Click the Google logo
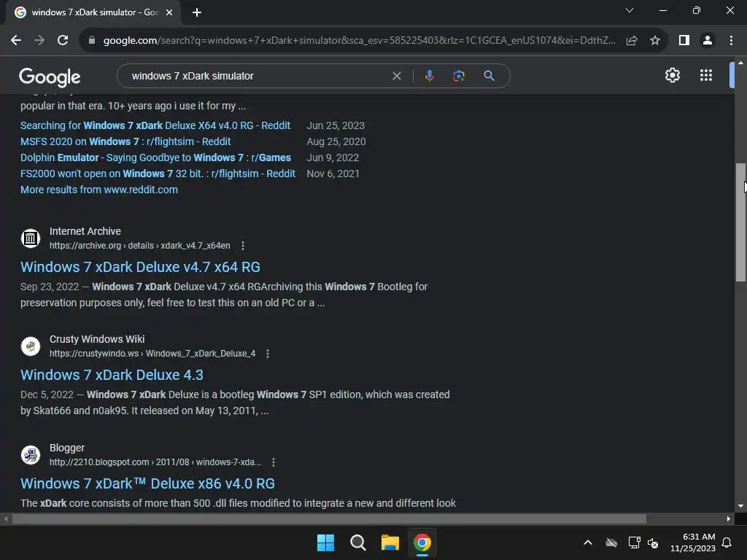 click(x=50, y=77)
